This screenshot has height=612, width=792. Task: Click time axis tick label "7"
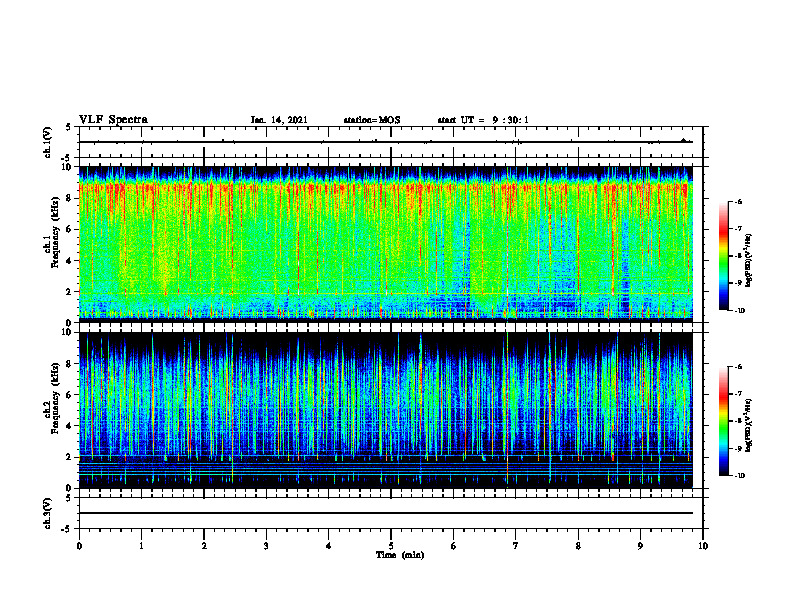pyautogui.click(x=516, y=546)
